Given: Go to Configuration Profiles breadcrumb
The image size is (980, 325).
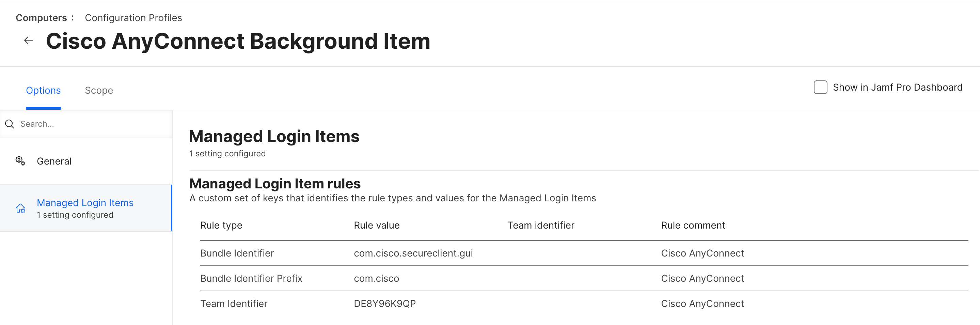Looking at the screenshot, I should 133,18.
